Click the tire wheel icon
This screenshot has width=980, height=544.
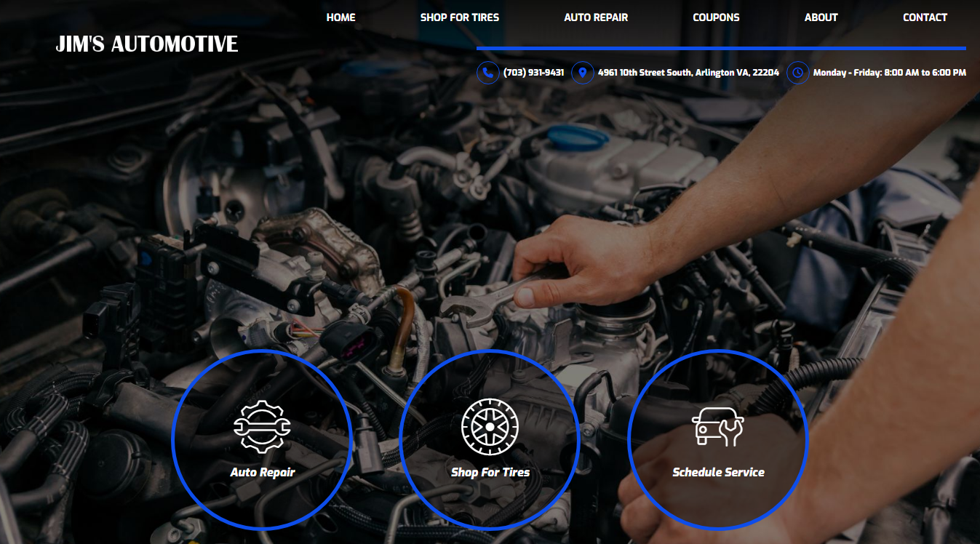pos(490,426)
